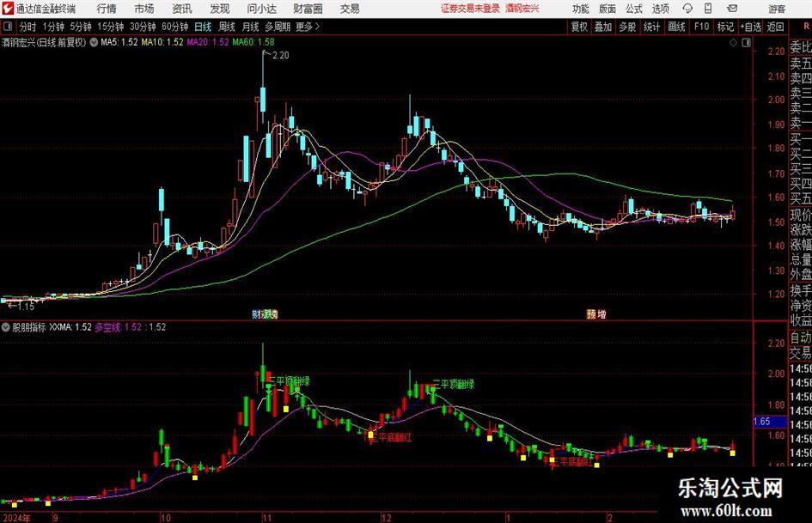Click the 2.20 peak price label
Screen dimensions: 812x523
(x=280, y=55)
